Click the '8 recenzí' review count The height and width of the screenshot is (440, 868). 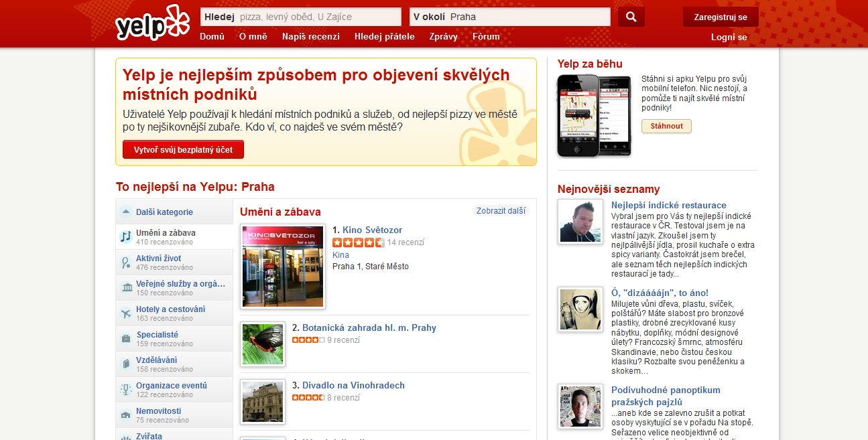pos(343,398)
